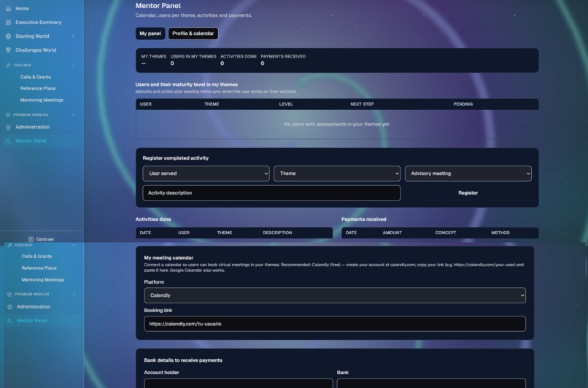
Task: Click the Executive Summary grid icon
Action: [8, 23]
